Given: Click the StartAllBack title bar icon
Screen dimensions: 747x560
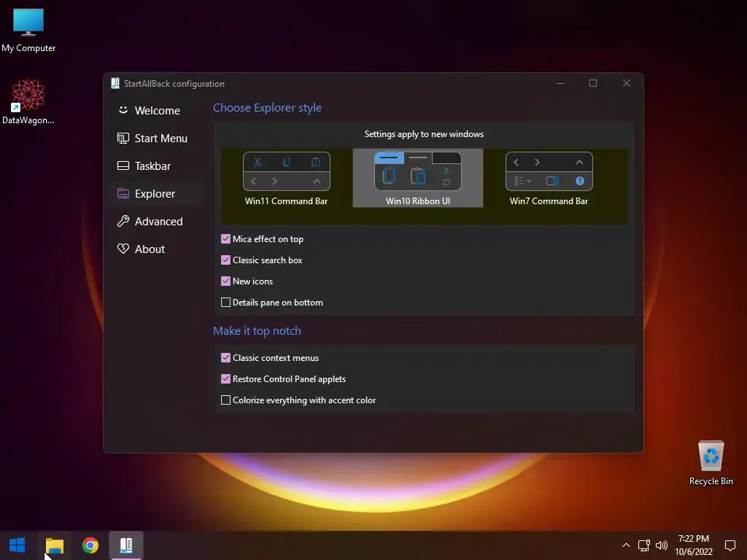Looking at the screenshot, I should [115, 83].
